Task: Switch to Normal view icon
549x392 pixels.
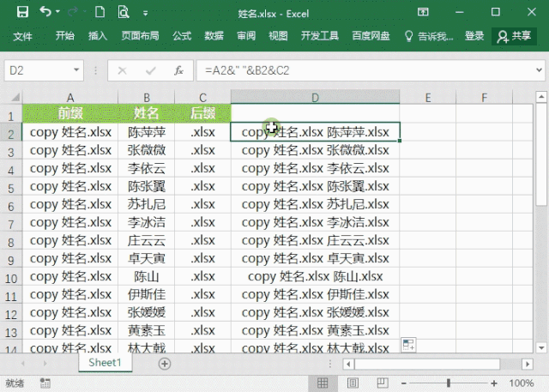Action: (323, 383)
